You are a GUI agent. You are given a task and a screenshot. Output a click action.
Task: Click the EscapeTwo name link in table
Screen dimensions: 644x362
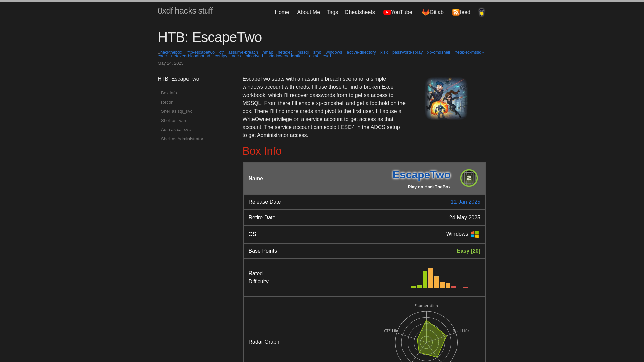pos(421,175)
